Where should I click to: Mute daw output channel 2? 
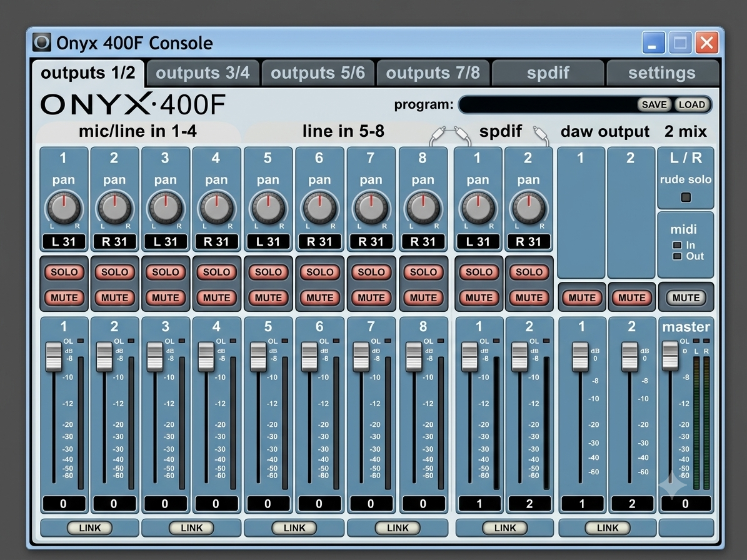[632, 297]
